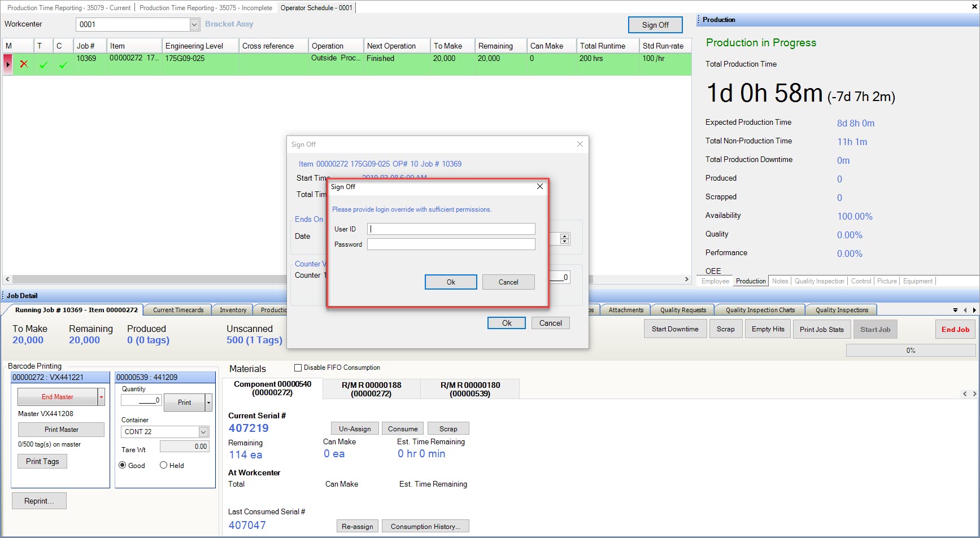Select the Held radio button
Screen dimensions: 980x538
pos(164,465)
